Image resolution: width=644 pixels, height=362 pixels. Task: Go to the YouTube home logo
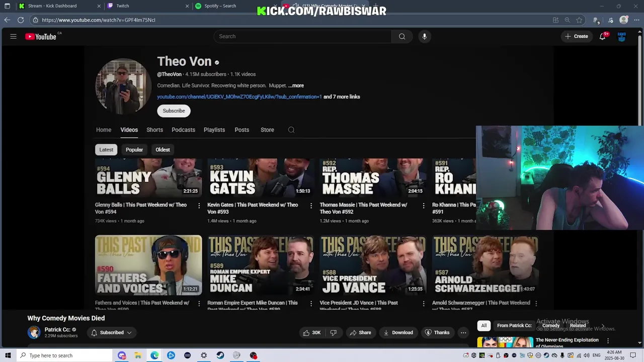(41, 36)
